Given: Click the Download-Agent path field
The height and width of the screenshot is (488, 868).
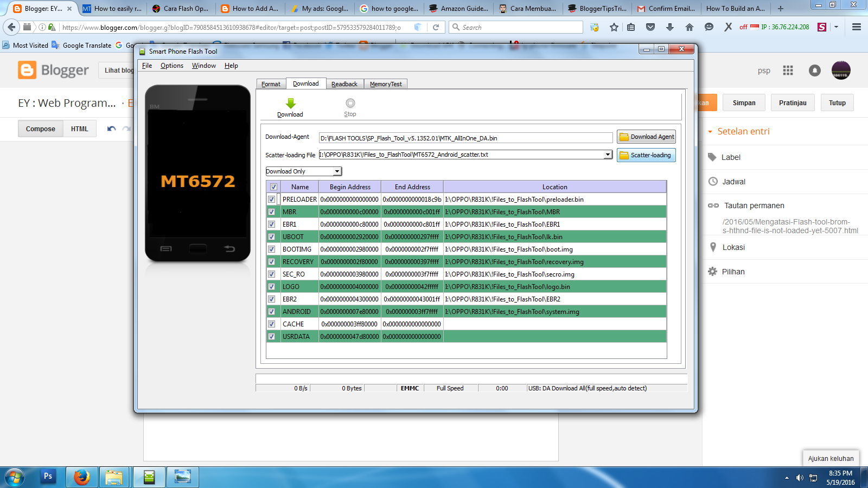Looking at the screenshot, I should click(x=465, y=138).
